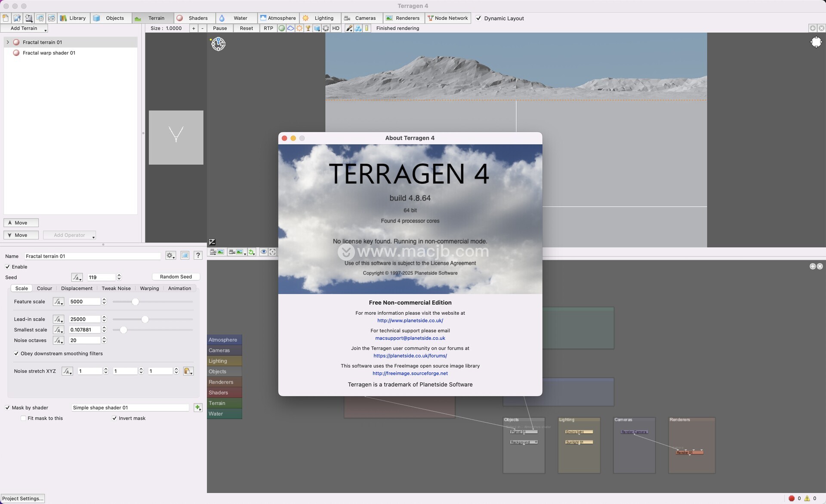Click the RTP preview button
The image size is (826, 504).
268,28
